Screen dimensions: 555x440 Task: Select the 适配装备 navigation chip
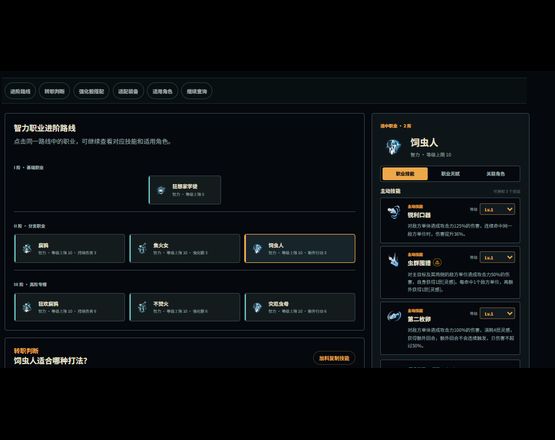(128, 91)
